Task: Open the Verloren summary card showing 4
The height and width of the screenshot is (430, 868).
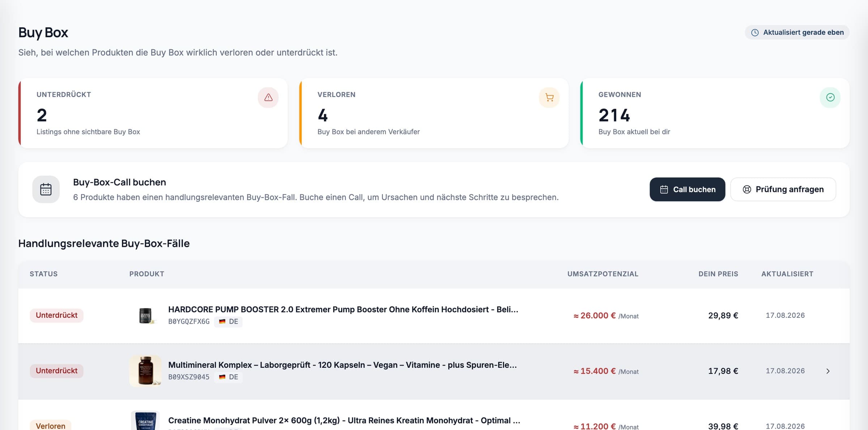Action: 434,113
